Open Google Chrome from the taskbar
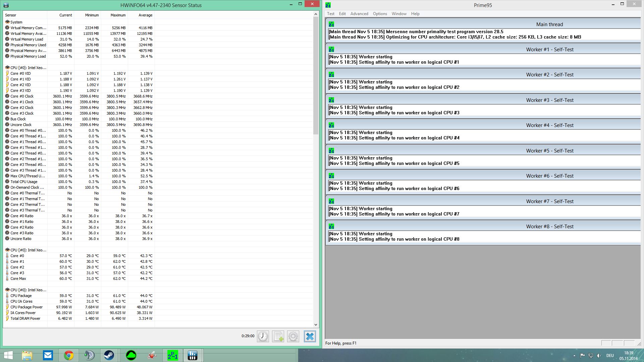Viewport: 644px width, 362px height. coord(69,355)
